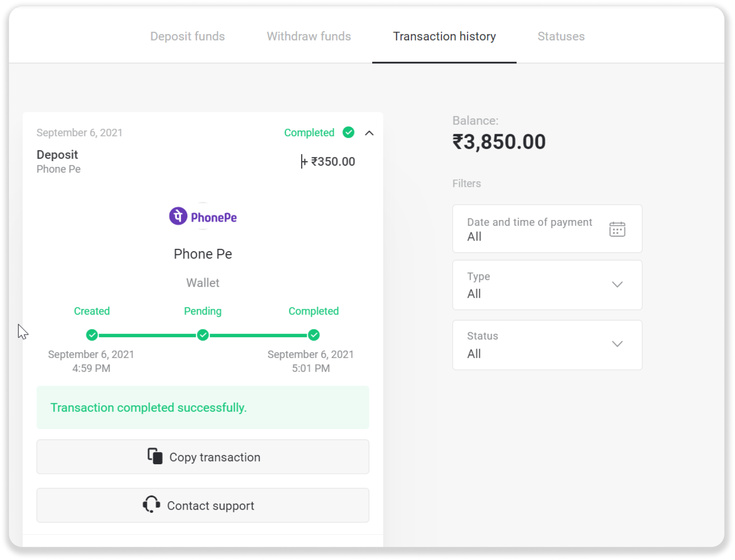Screen dimensions: 735x560
Task: Click the headset icon on Contact support
Action: coord(151,504)
